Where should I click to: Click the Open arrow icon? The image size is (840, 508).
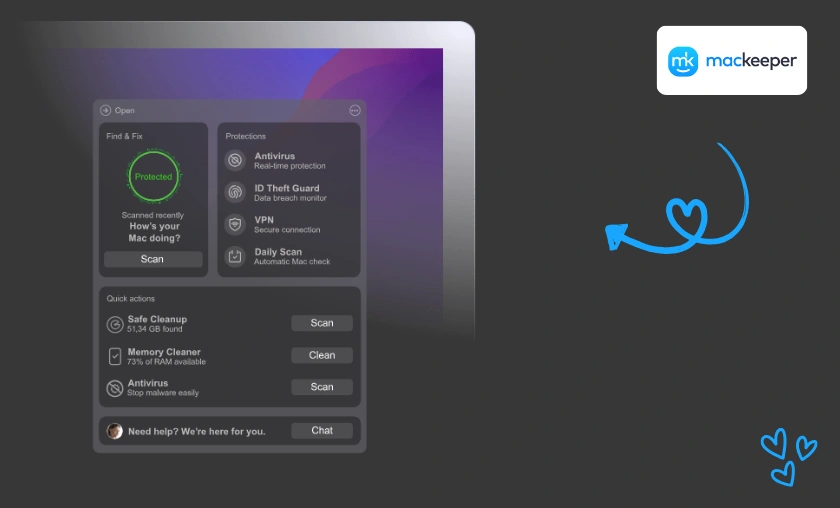click(106, 110)
